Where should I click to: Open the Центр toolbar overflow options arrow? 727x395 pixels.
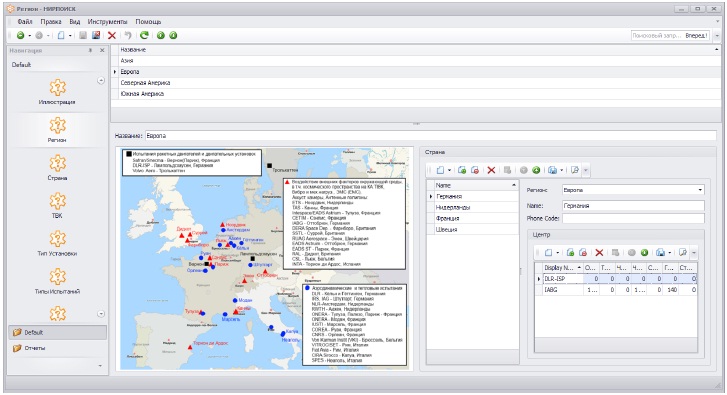(694, 253)
